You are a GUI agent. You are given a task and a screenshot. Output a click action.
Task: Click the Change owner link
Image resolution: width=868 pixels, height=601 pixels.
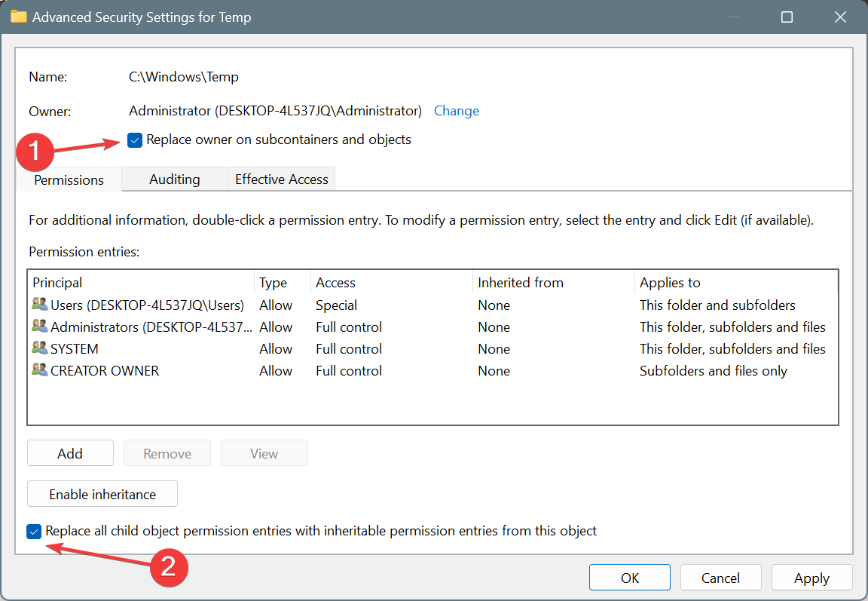[456, 111]
